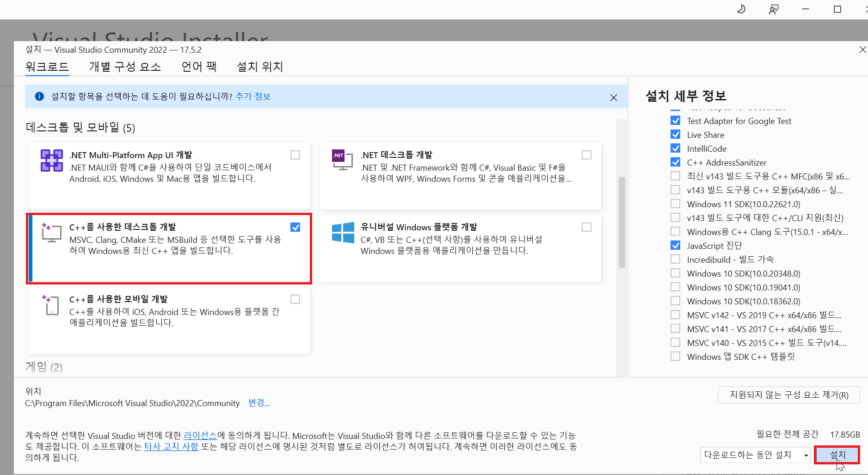Click the Universal Windows Platform logo icon
Screen dimensions: 868x475
[343, 232]
